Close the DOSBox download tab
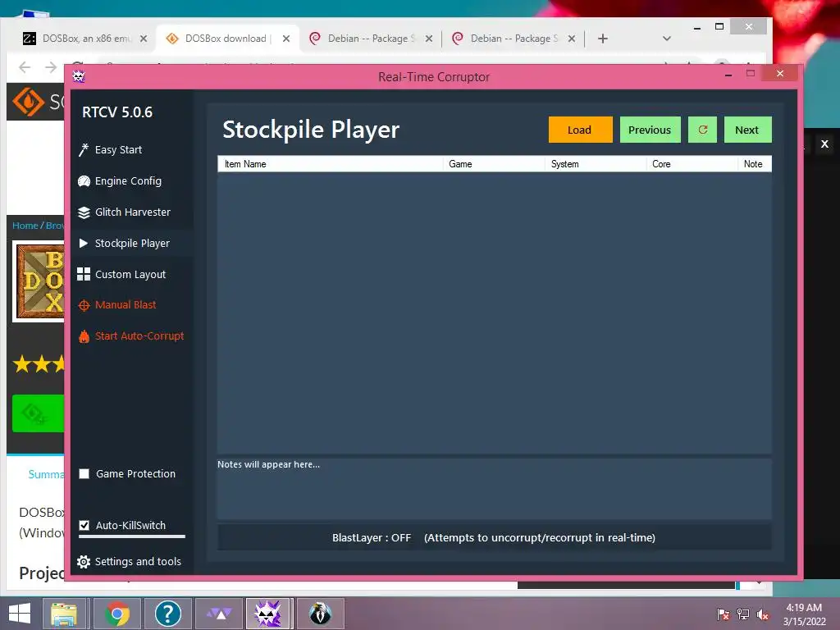This screenshot has width=840, height=630. point(286,39)
